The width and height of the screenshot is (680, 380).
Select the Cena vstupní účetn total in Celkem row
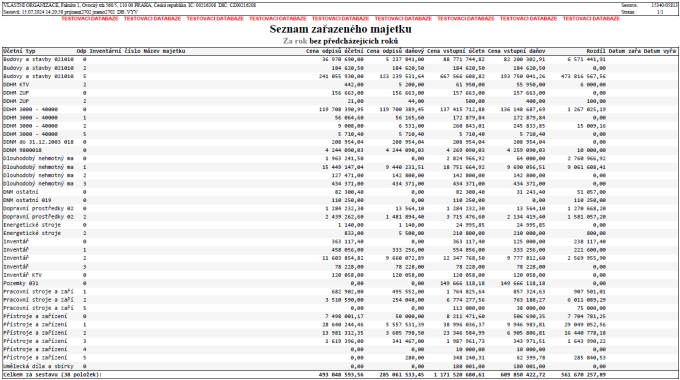click(458, 374)
